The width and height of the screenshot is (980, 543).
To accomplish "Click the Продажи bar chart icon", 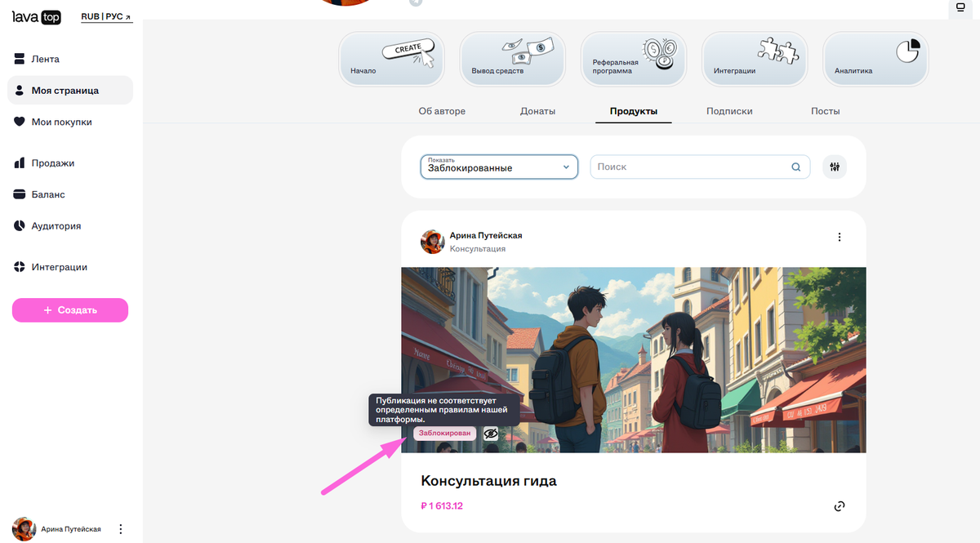I will click(x=20, y=163).
